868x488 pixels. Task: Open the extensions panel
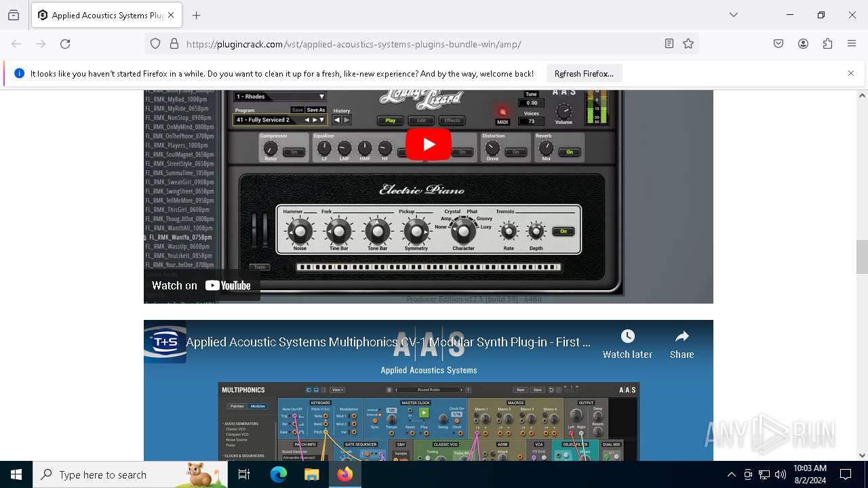pos(827,44)
